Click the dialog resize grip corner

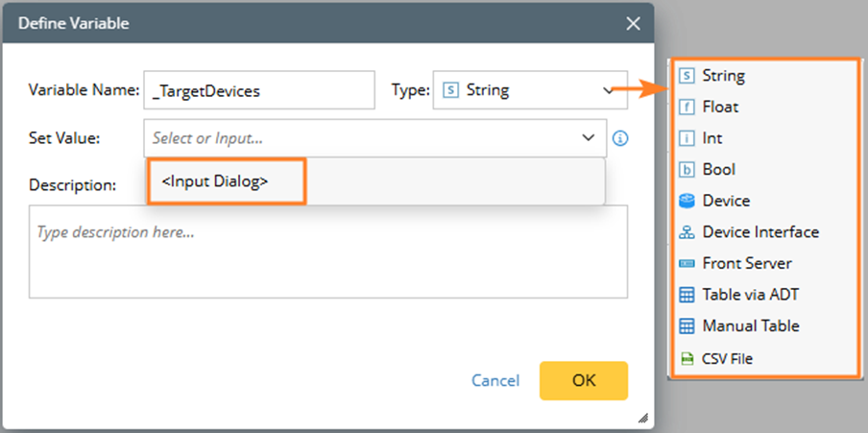tap(642, 418)
